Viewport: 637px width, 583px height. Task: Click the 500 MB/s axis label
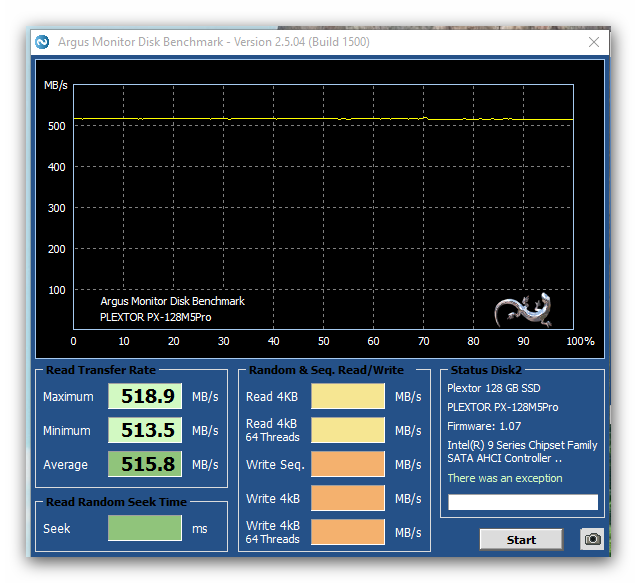coord(56,126)
